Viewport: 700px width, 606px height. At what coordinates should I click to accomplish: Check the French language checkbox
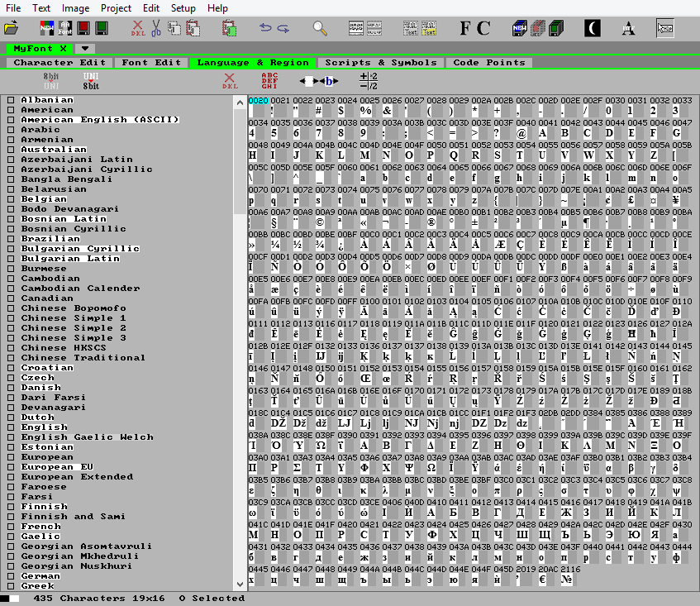click(x=11, y=526)
